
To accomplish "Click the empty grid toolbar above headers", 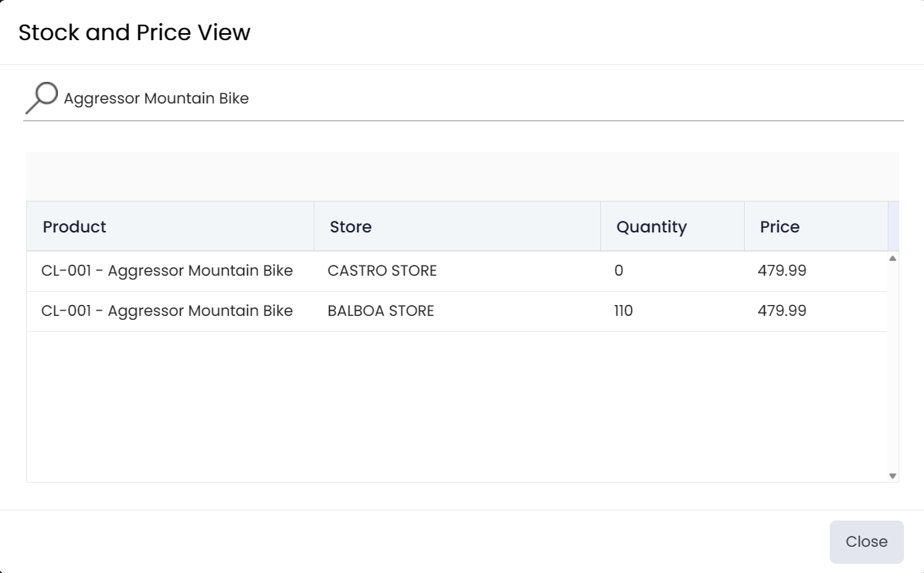I will tap(462, 177).
